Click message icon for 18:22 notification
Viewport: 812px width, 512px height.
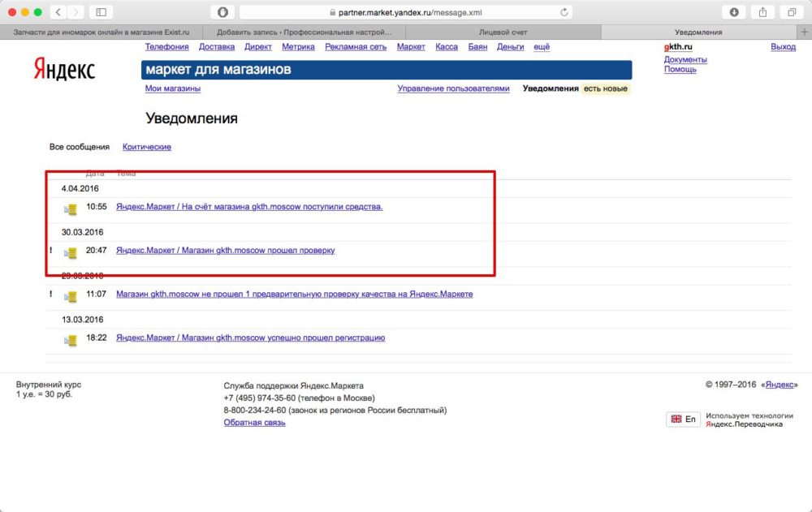point(71,340)
